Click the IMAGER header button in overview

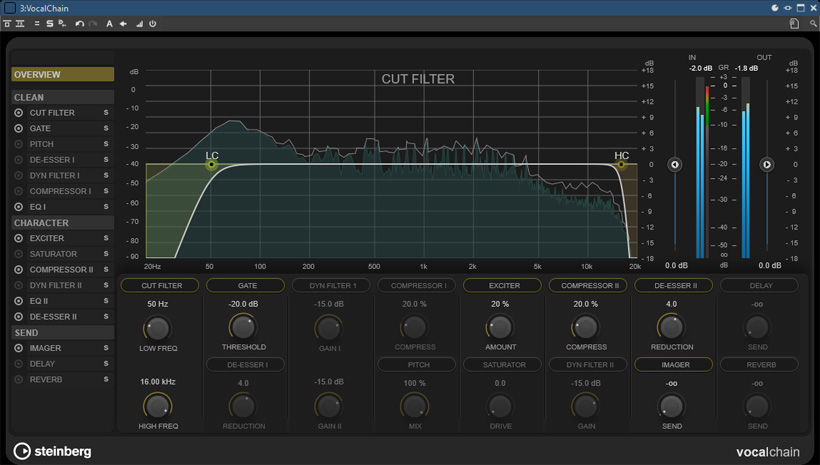[674, 365]
